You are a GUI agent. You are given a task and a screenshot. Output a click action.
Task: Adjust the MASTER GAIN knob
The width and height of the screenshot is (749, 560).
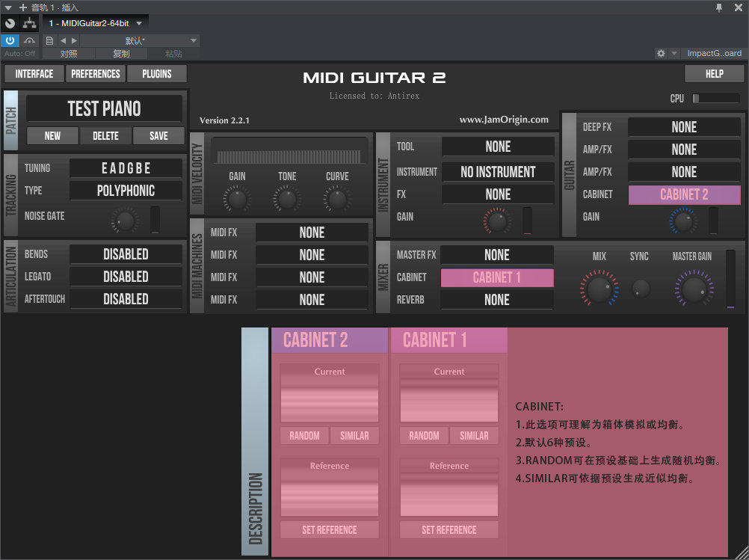tap(694, 288)
